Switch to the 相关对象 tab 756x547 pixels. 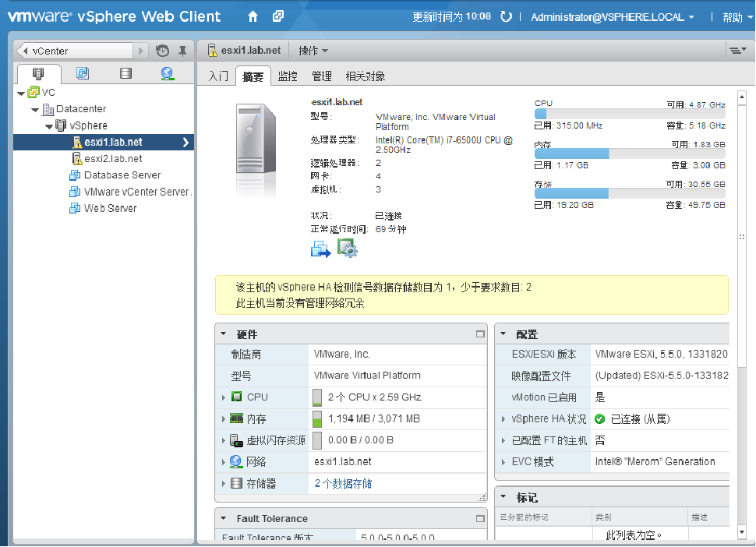(x=366, y=76)
